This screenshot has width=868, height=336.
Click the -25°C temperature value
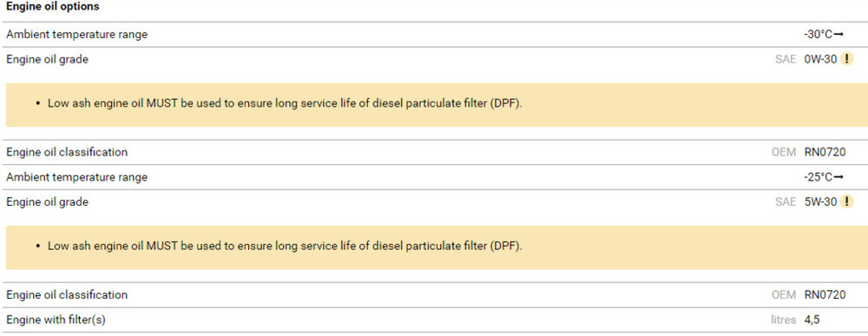click(x=819, y=177)
